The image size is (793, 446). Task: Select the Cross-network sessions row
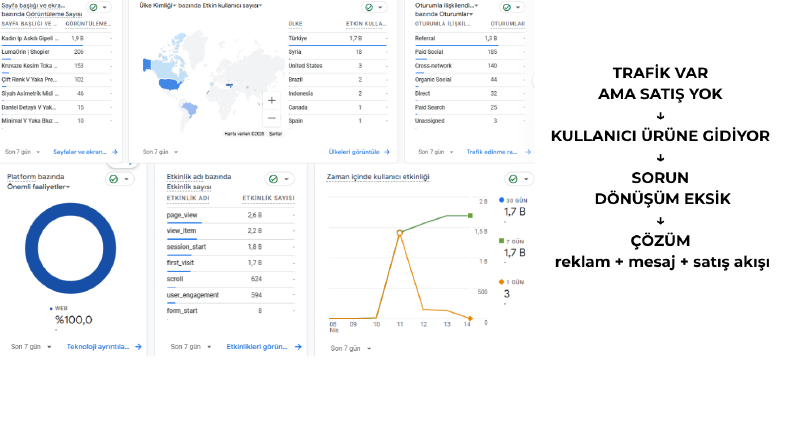pos(470,66)
